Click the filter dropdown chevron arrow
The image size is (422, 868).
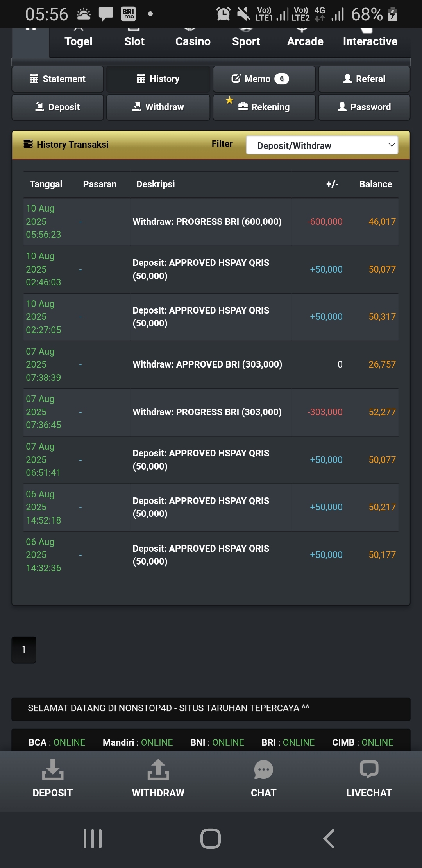392,145
